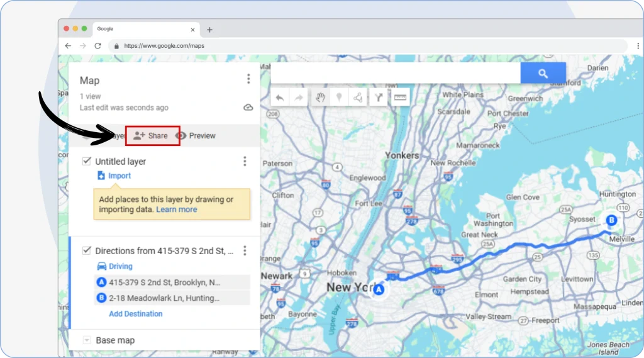Select the hand pan tool

point(320,98)
